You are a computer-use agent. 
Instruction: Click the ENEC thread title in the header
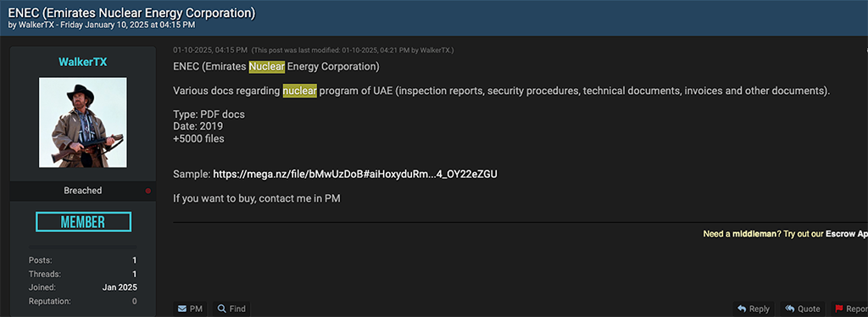coord(131,14)
